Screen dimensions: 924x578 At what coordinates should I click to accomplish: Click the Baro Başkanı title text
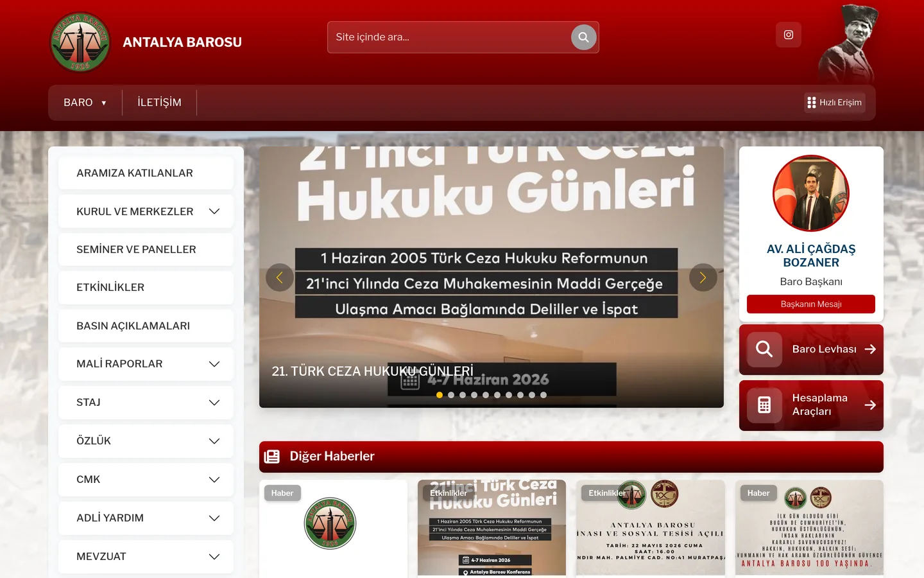(x=811, y=282)
